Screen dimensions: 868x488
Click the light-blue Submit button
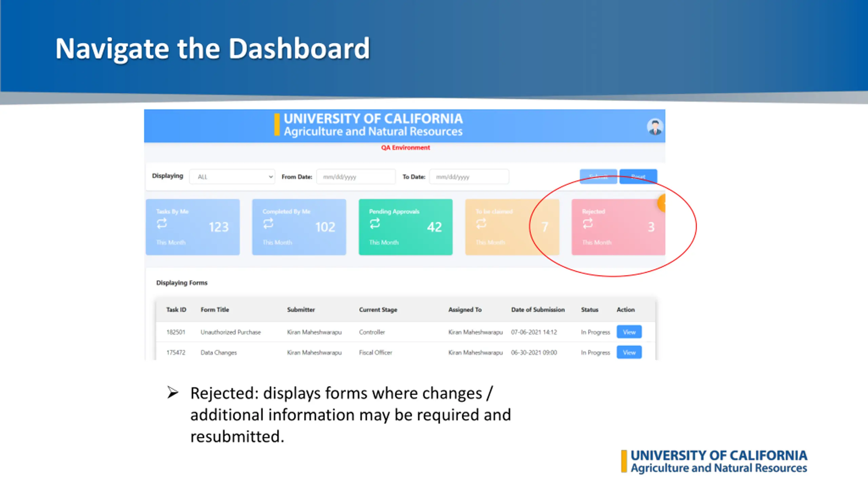[x=598, y=177]
